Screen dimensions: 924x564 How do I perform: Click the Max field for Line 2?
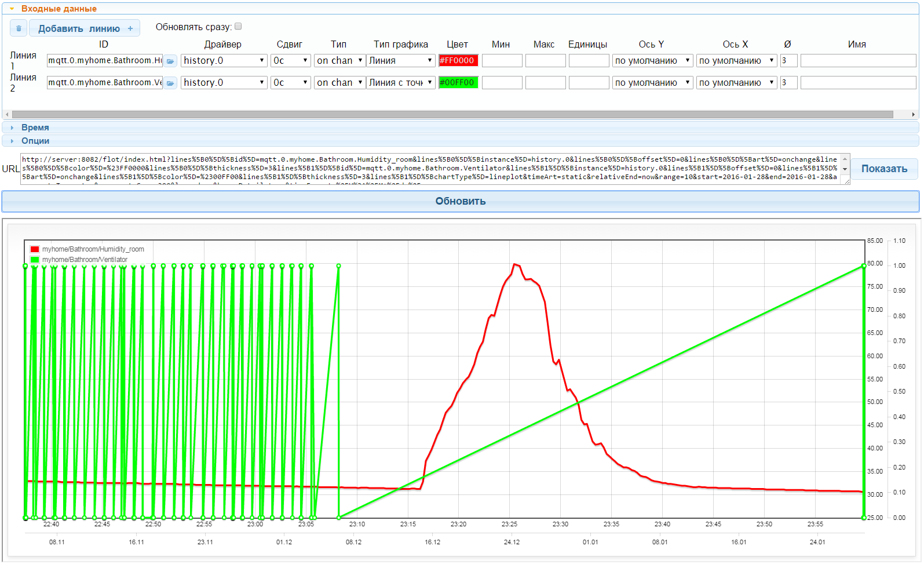pyautogui.click(x=545, y=82)
